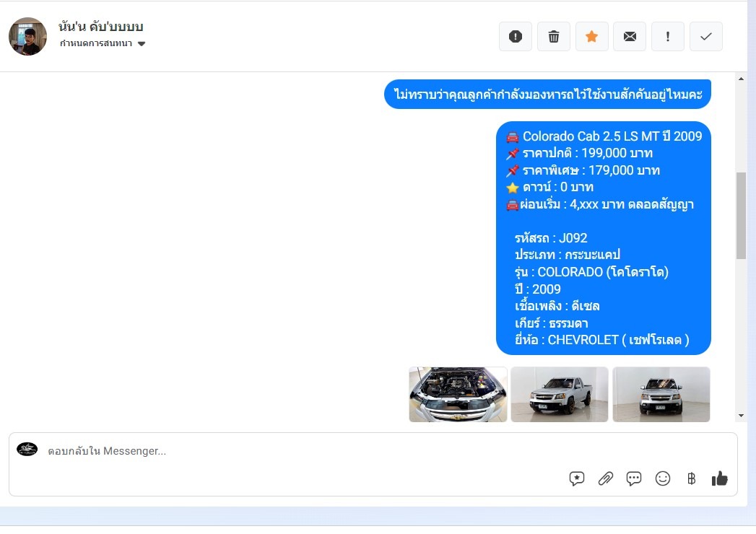Viewport: 756px width, 534px height.
Task: Attach a file with paperclip icon
Action: point(606,478)
